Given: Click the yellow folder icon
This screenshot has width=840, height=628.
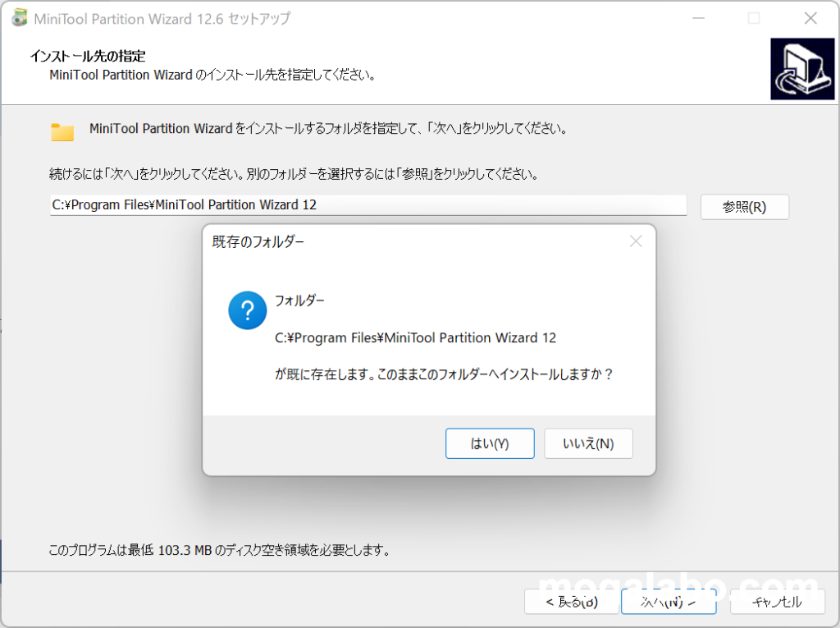Looking at the screenshot, I should pos(62,132).
